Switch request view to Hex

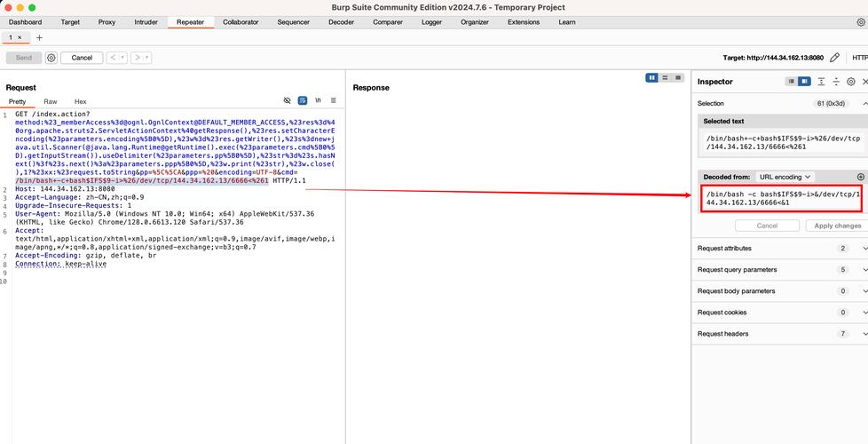(x=80, y=102)
